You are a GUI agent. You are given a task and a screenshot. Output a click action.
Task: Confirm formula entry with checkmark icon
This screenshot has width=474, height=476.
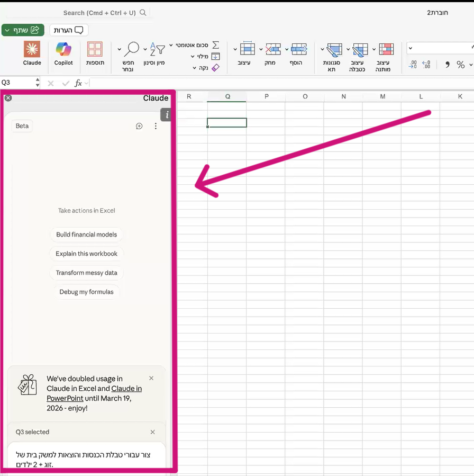66,83
